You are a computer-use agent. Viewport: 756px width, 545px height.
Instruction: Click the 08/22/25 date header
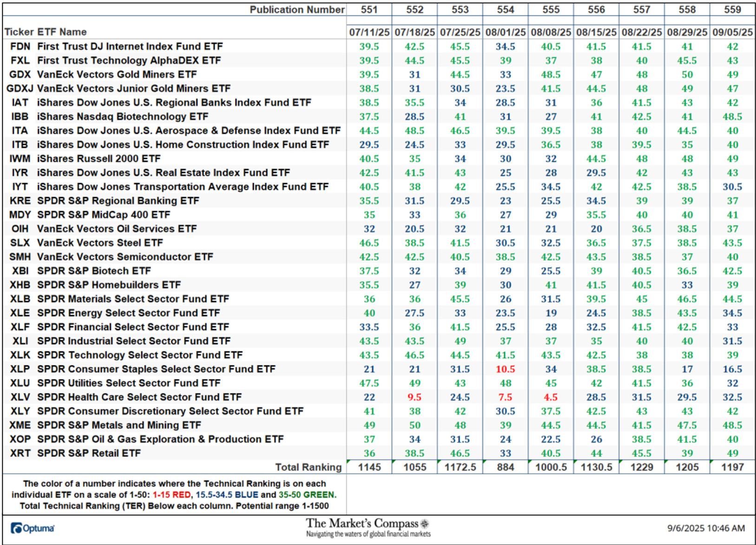[642, 32]
